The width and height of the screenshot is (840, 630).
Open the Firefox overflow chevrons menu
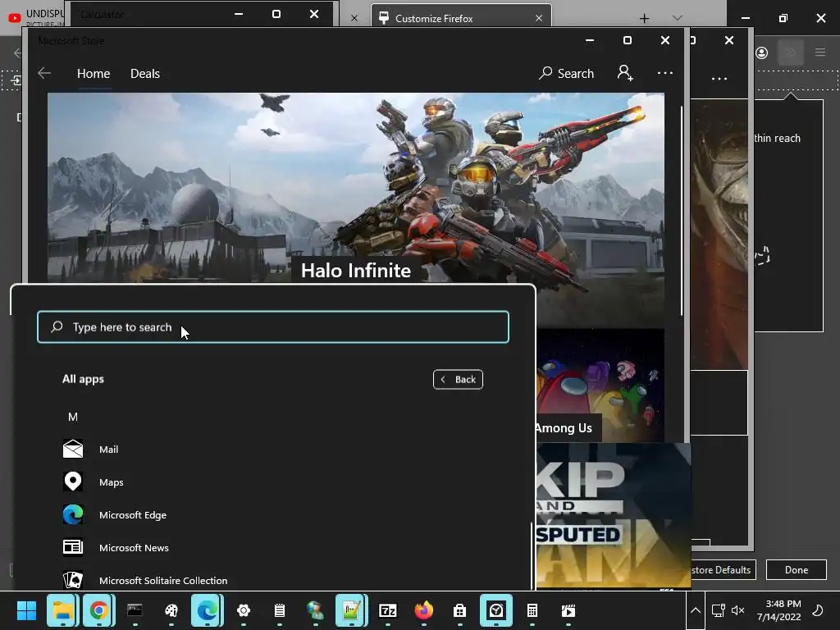click(791, 52)
